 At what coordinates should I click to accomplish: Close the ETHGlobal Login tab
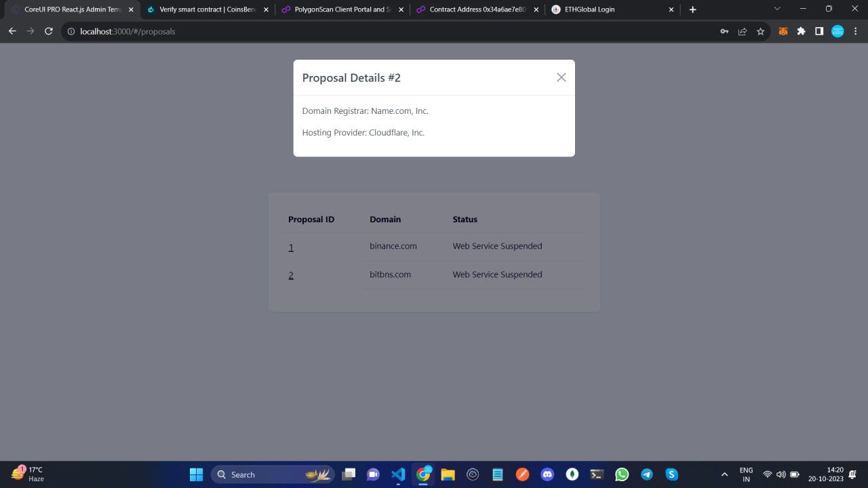(671, 9)
